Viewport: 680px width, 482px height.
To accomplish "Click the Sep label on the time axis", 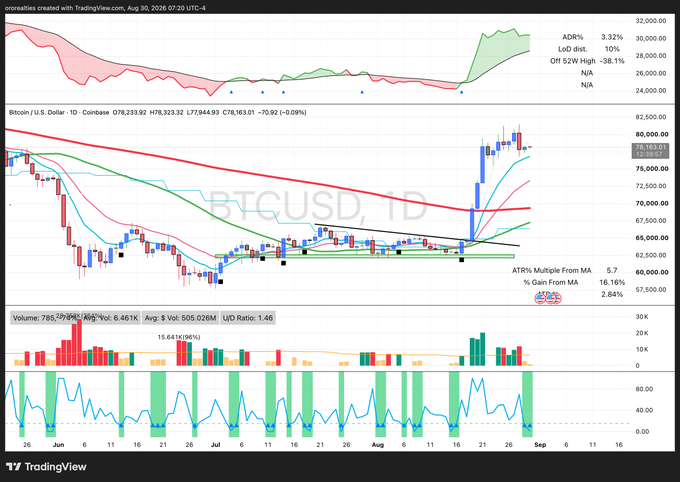I will (x=540, y=445).
